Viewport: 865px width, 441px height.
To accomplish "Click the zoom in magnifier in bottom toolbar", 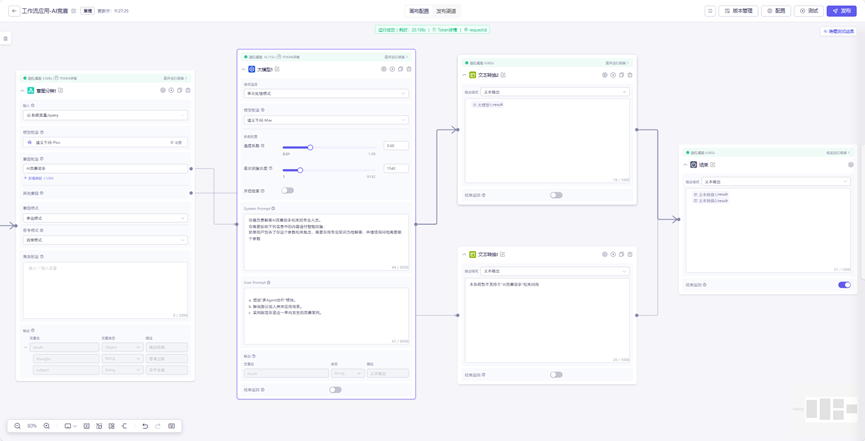I will 46,426.
